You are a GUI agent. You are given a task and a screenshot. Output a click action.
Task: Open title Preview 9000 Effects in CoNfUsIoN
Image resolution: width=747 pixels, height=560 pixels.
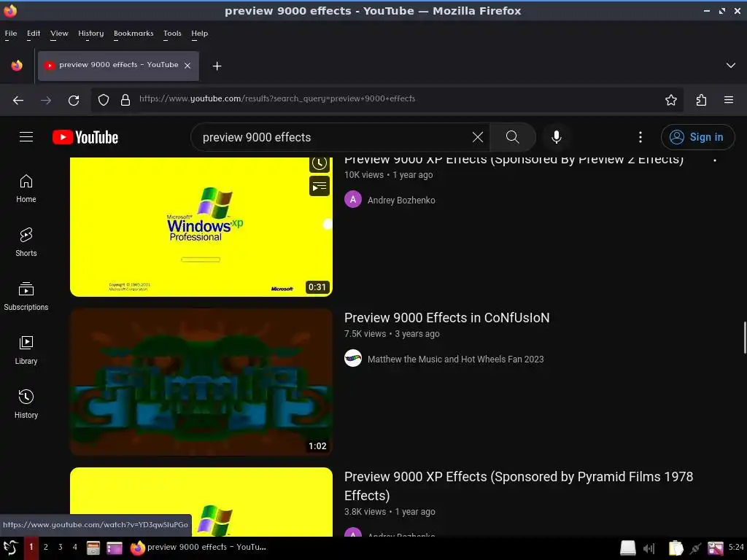(x=447, y=318)
